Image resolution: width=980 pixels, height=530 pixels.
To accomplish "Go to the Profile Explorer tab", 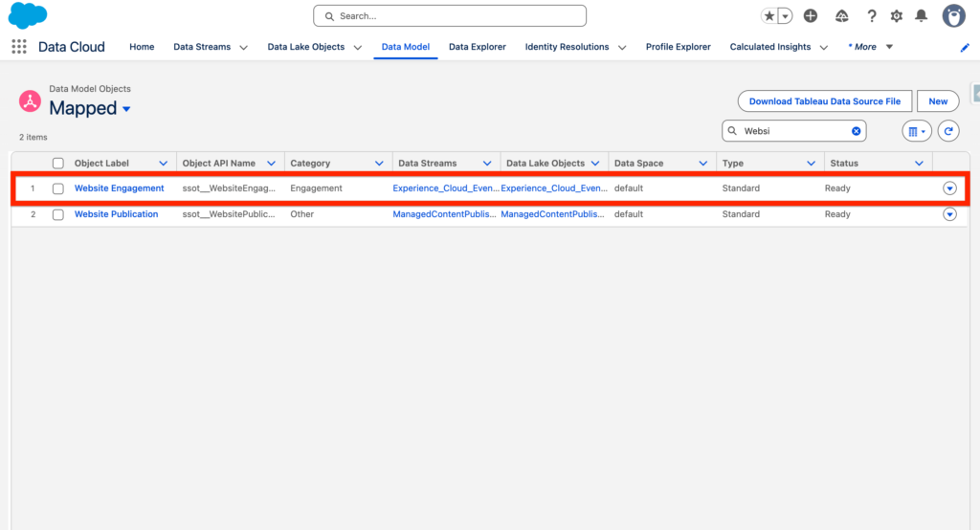I will coord(678,47).
